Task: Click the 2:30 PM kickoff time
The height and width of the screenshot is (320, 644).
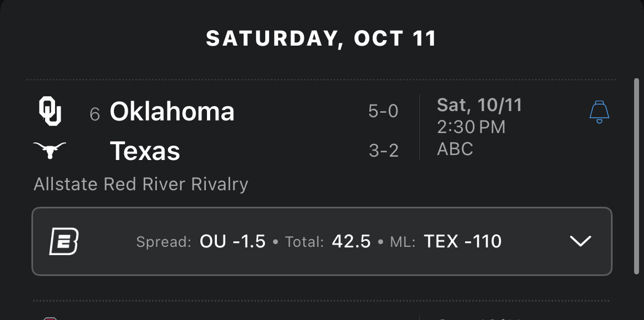Action: [x=471, y=127]
